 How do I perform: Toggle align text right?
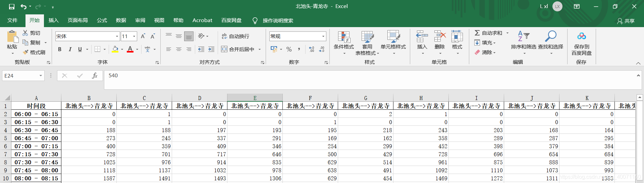(x=189, y=49)
